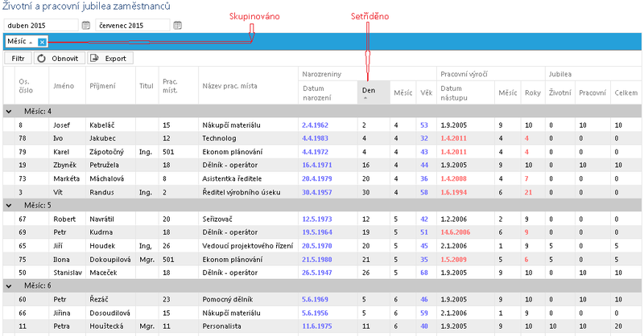Screen dimensions: 644x336
Task: Click red start date 14.6.2006
Action: click(x=455, y=232)
